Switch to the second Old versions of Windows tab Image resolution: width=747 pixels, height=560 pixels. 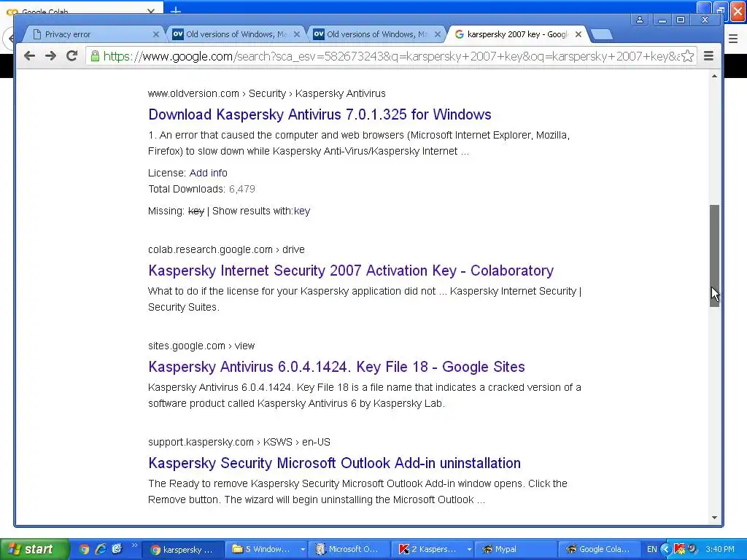point(377,34)
